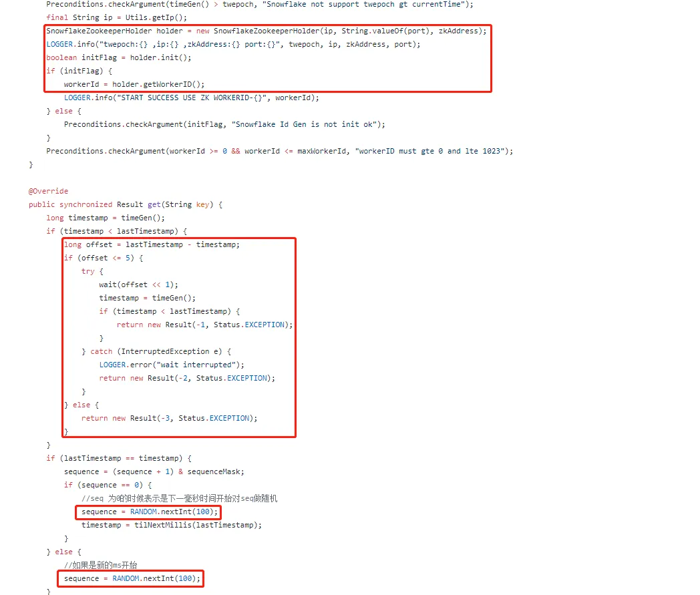Click first highlighted sequence = RANDOM.nextInt(100) line
This screenshot has height=595, width=700.
tap(150, 512)
